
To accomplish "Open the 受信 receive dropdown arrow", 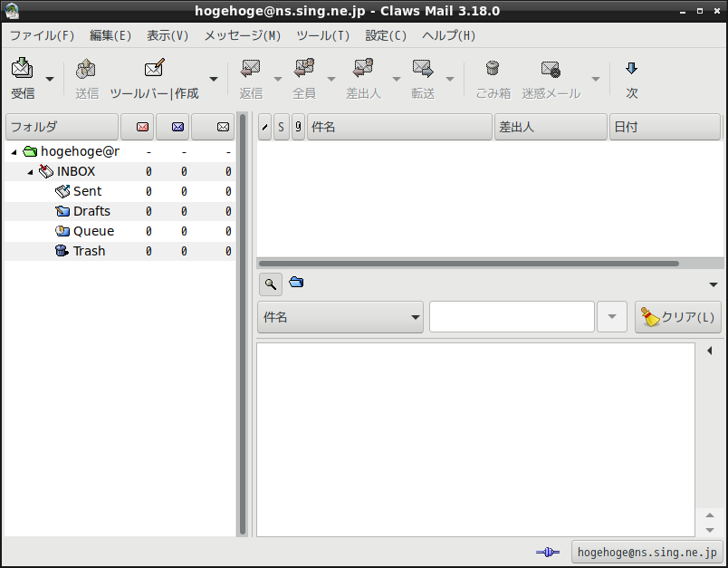I will 50,79.
